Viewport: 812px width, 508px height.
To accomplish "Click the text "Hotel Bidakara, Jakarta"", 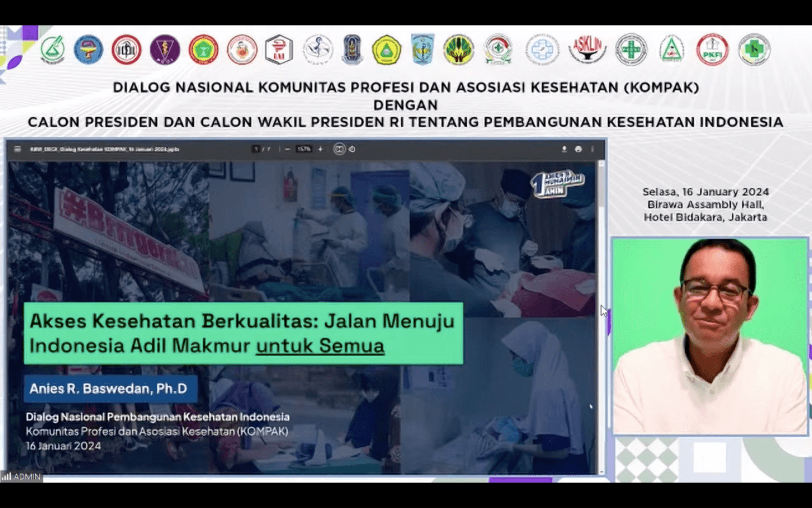I will point(706,217).
